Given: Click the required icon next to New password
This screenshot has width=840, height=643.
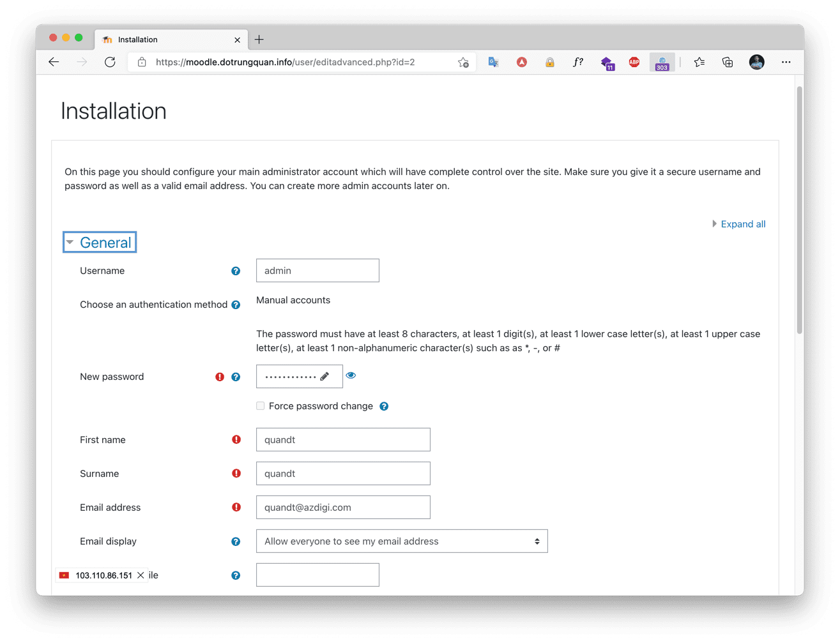Looking at the screenshot, I should click(x=220, y=377).
